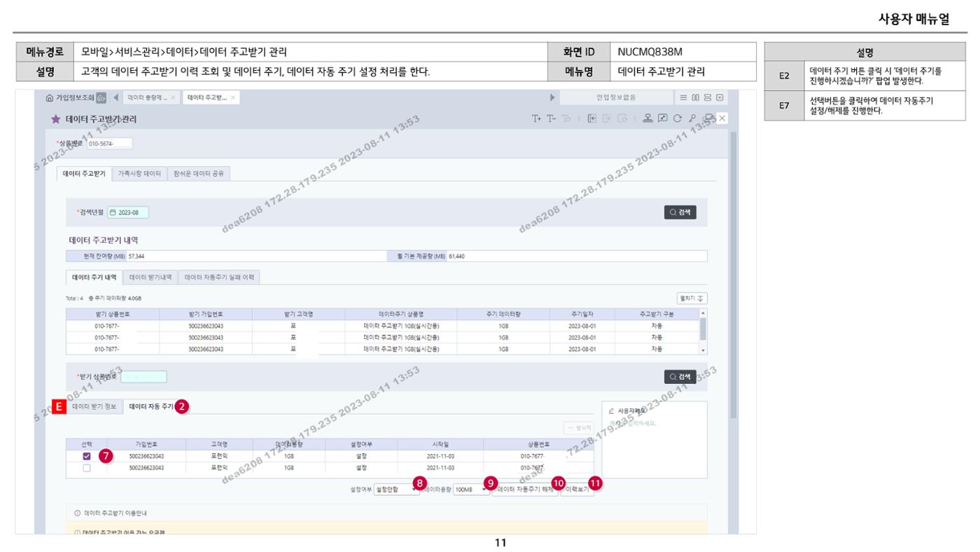The width and height of the screenshot is (980, 552).
Task: Click the 데이터 자동주기 해제 button
Action: click(525, 490)
